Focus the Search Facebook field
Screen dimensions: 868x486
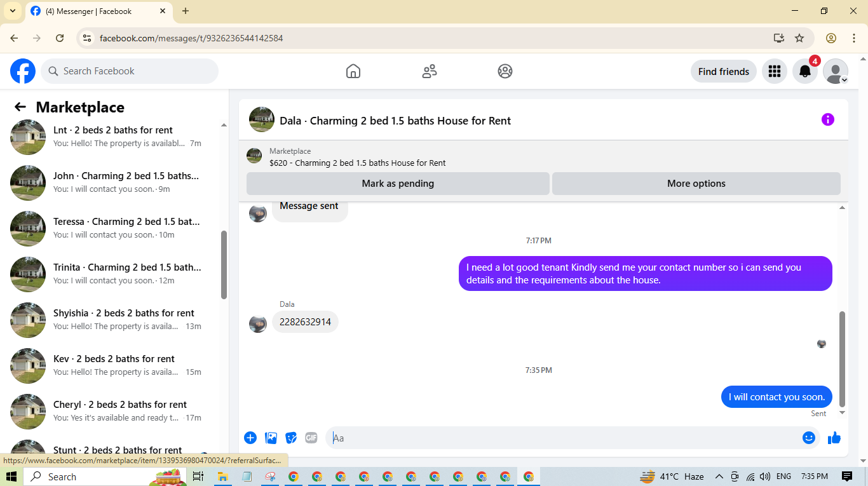tap(130, 71)
